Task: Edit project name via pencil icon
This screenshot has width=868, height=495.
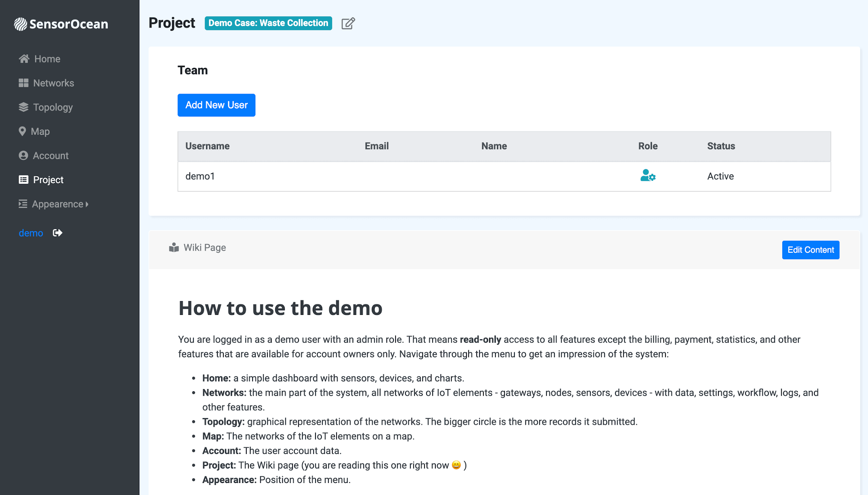Action: (348, 23)
